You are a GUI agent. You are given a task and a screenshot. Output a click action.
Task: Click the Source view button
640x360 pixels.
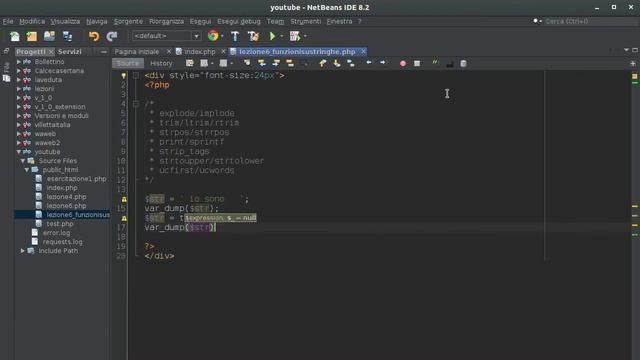coord(128,63)
